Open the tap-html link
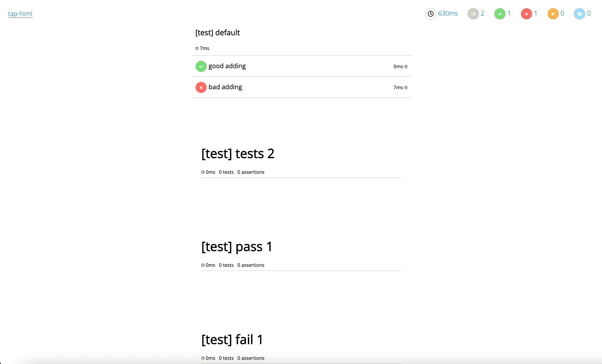The width and height of the screenshot is (602, 364). point(20,14)
